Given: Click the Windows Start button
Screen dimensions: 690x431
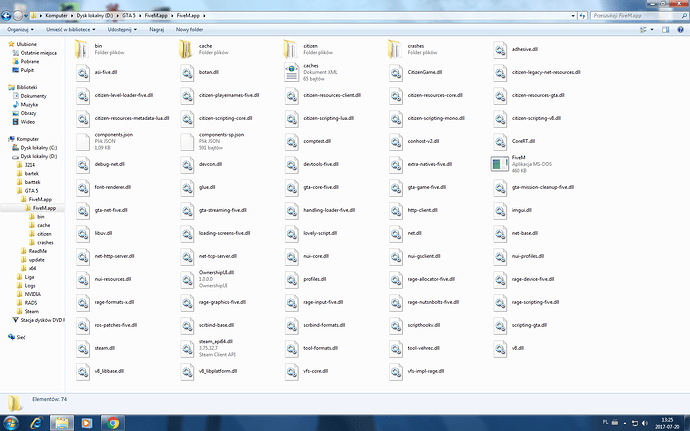Looking at the screenshot, I should coord(11,423).
